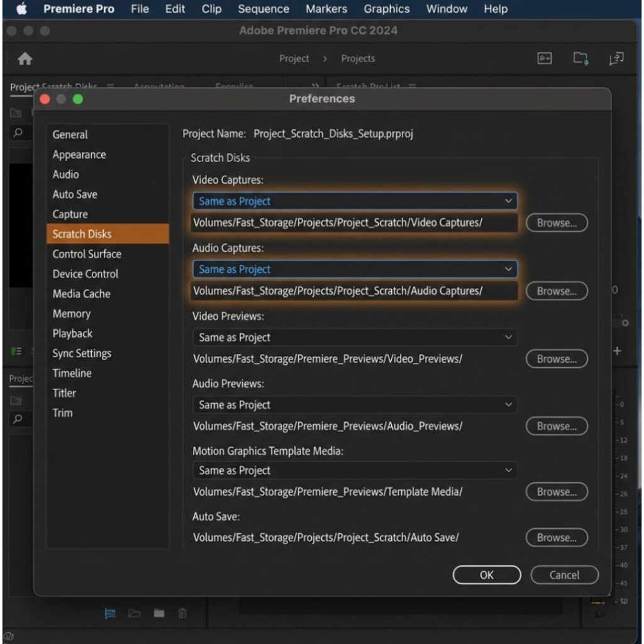644x644 pixels.
Task: Open the File menu
Action: tap(140, 9)
